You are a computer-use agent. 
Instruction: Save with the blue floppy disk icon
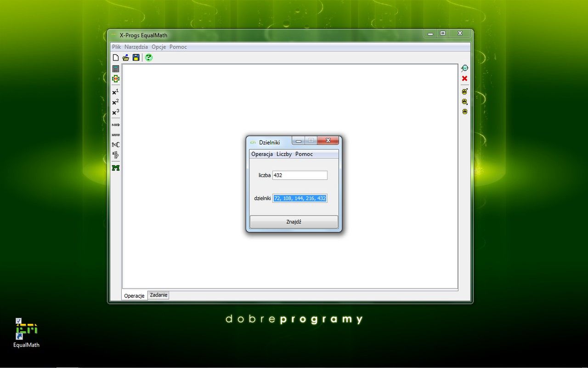[136, 57]
